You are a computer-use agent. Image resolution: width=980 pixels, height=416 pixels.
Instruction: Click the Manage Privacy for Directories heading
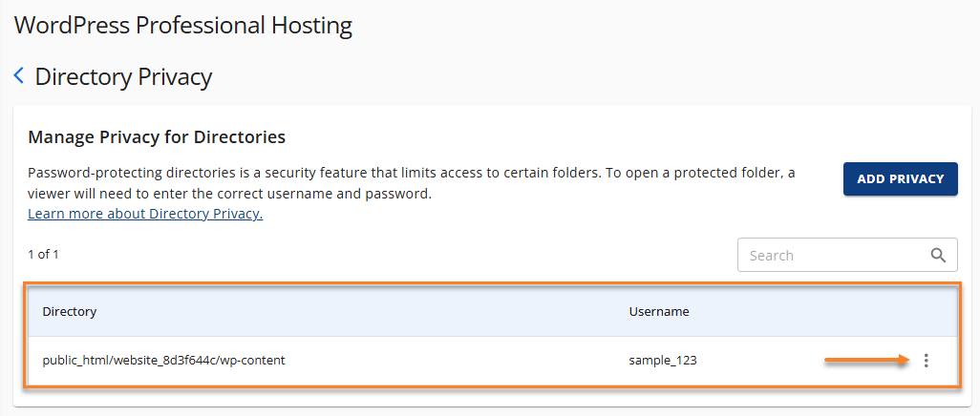[157, 136]
